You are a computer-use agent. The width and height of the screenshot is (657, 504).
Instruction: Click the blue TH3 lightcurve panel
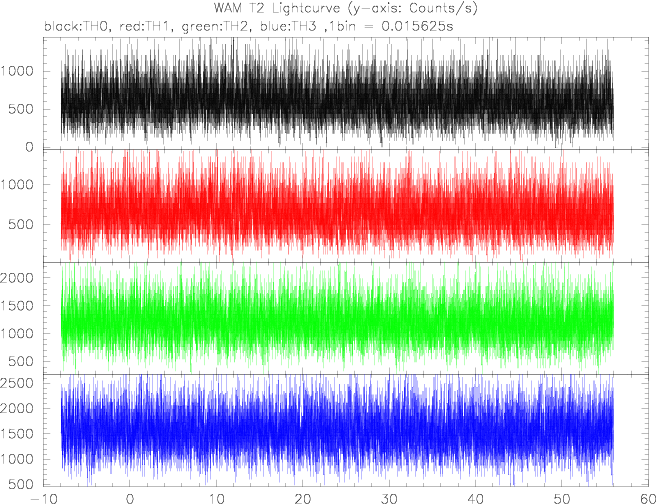[347, 430]
